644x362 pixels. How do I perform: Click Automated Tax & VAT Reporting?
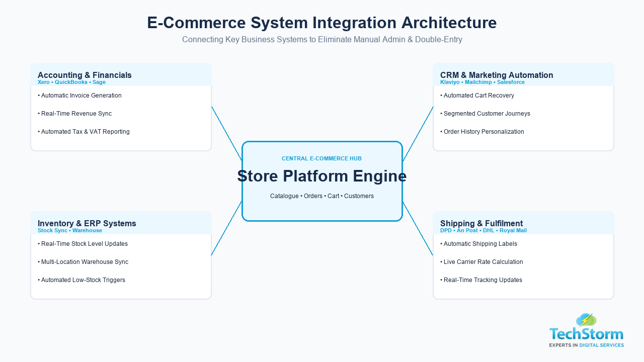tap(84, 132)
